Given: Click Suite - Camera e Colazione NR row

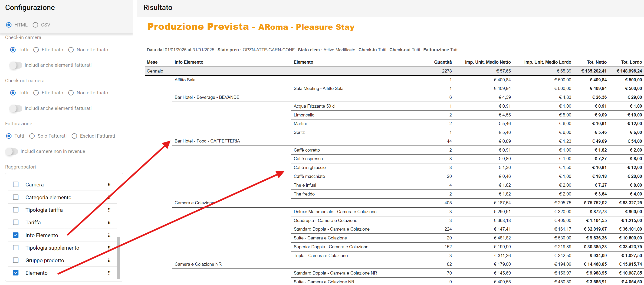Looking at the screenshot, I should (467, 282).
